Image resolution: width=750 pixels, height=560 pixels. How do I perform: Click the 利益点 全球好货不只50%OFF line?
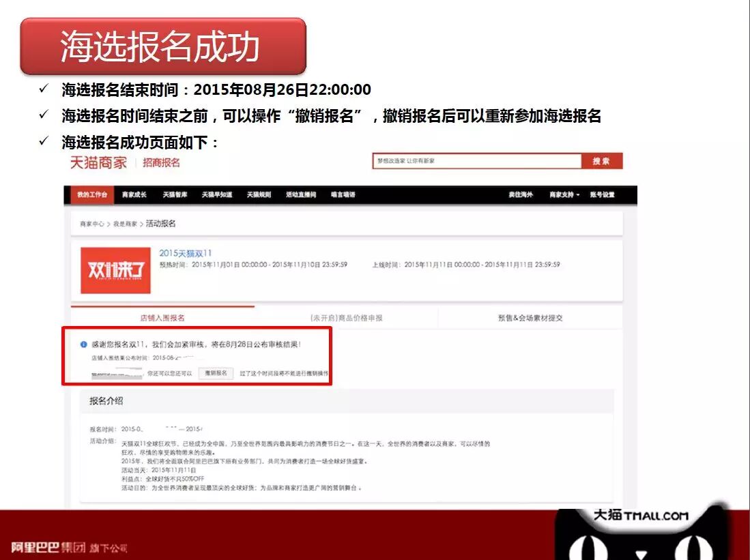point(162,479)
